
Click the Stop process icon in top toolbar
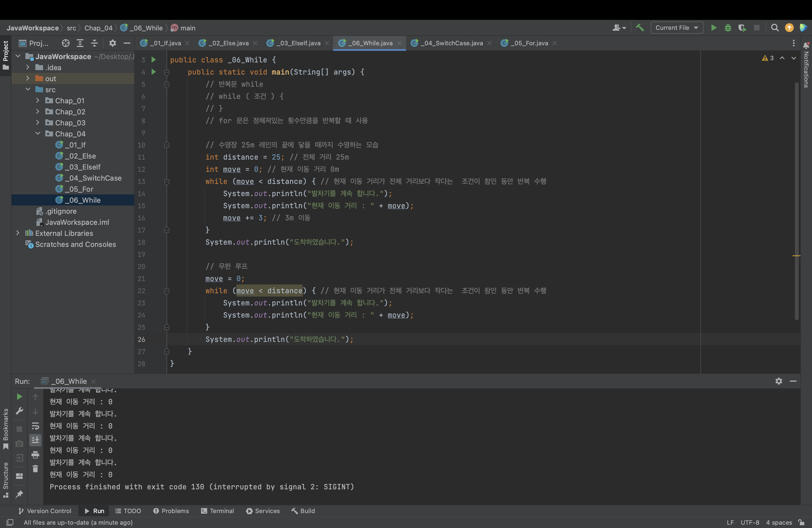pos(757,28)
